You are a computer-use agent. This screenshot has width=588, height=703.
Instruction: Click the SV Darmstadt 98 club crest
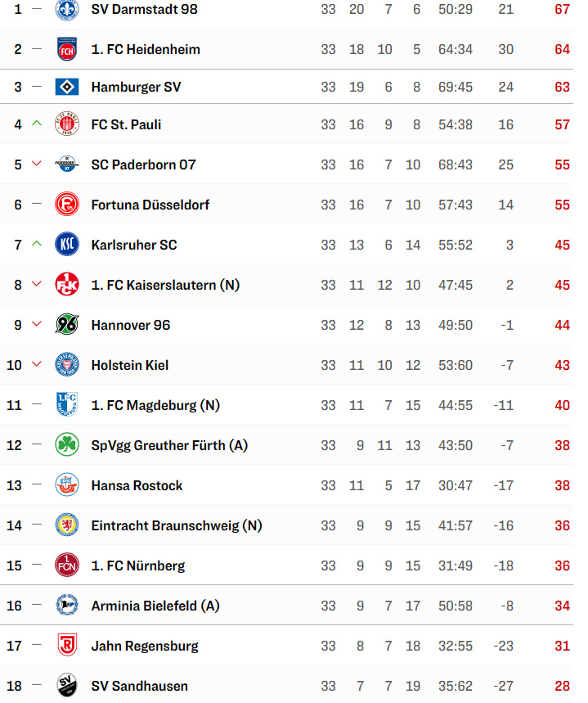pos(67,10)
